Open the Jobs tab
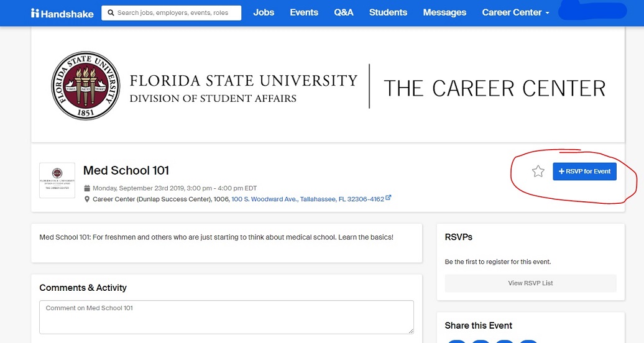Viewport: 644px width, 343px height. click(x=264, y=12)
